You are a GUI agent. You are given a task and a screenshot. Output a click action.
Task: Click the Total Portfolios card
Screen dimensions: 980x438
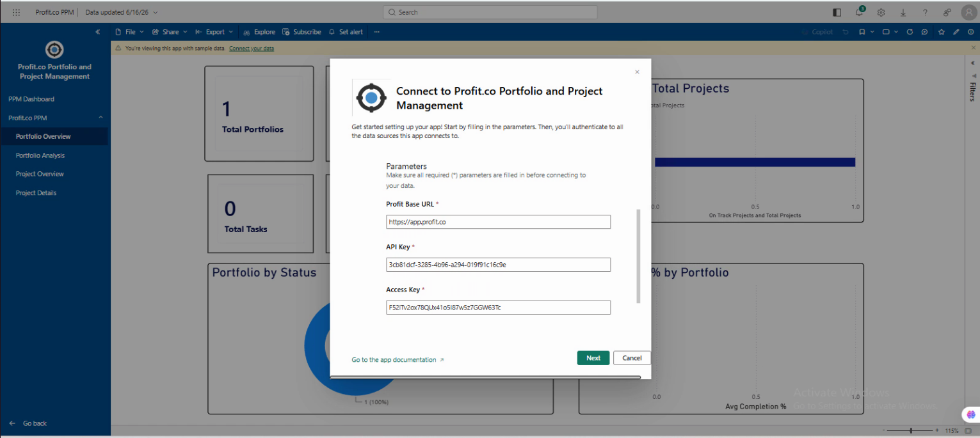pyautogui.click(x=259, y=114)
